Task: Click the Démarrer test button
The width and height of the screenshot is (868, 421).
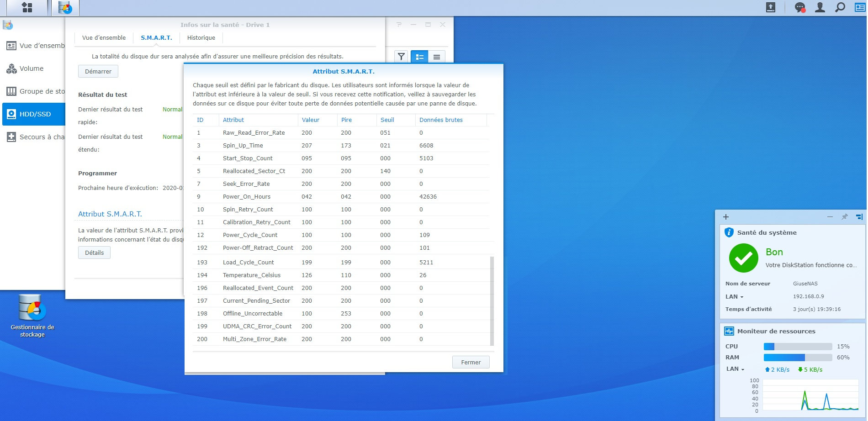Action: [x=98, y=71]
